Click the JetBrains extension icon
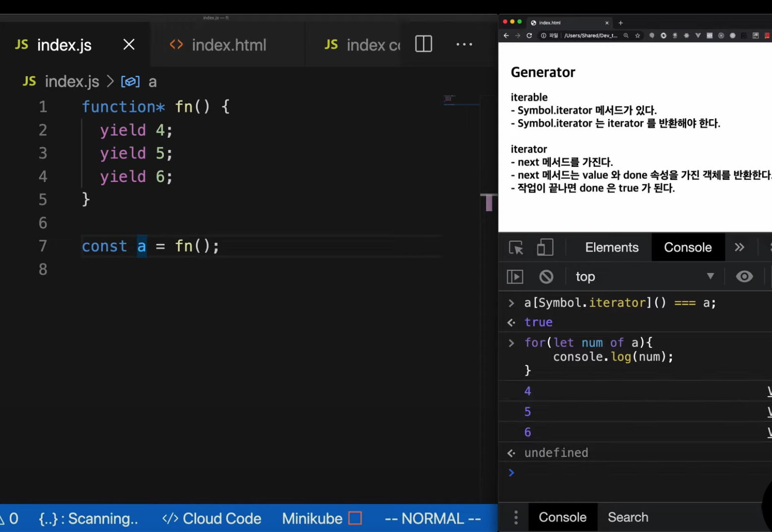 pyautogui.click(x=756, y=36)
